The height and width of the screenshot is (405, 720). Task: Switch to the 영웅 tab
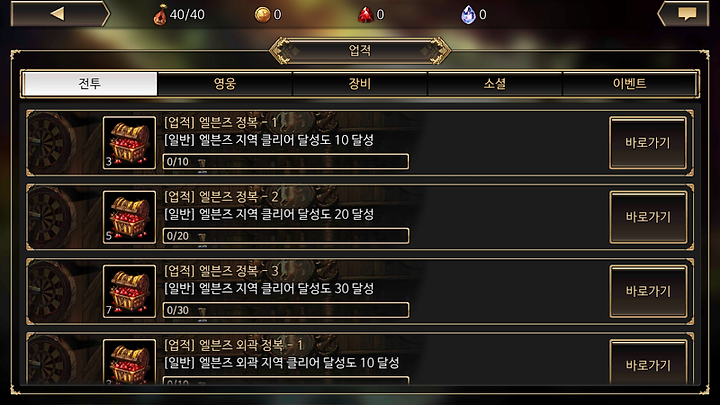click(225, 84)
